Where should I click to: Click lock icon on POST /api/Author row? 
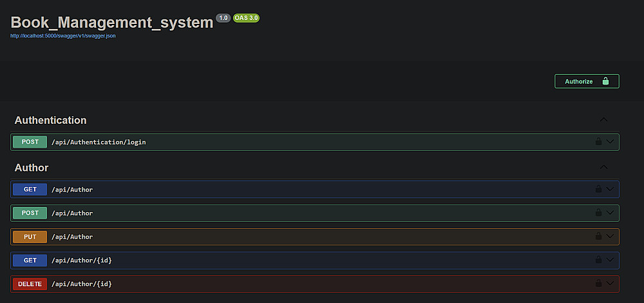598,213
